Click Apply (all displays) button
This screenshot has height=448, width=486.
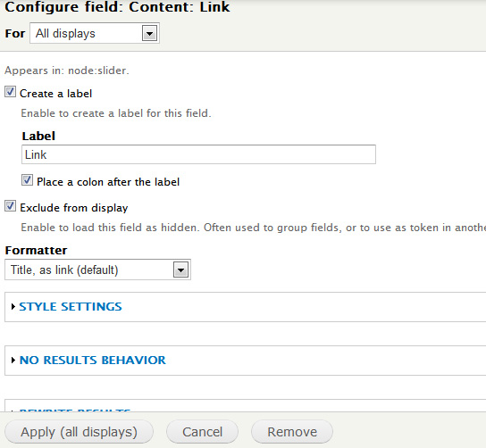[x=79, y=432]
